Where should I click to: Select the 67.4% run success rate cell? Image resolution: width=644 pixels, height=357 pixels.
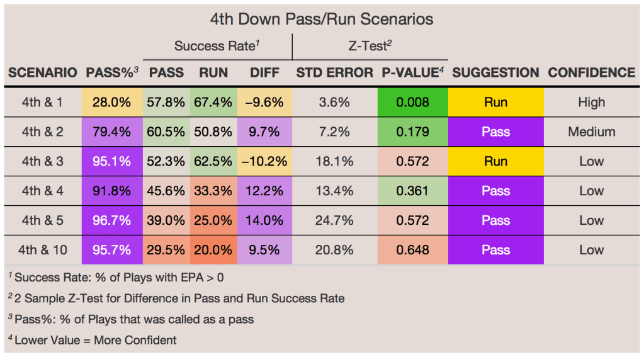pyautogui.click(x=213, y=103)
